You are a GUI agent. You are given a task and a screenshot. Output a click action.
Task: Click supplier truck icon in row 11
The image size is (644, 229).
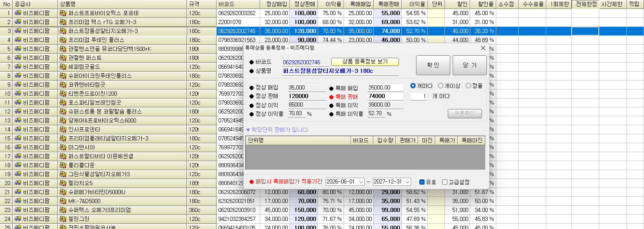click(x=18, y=103)
